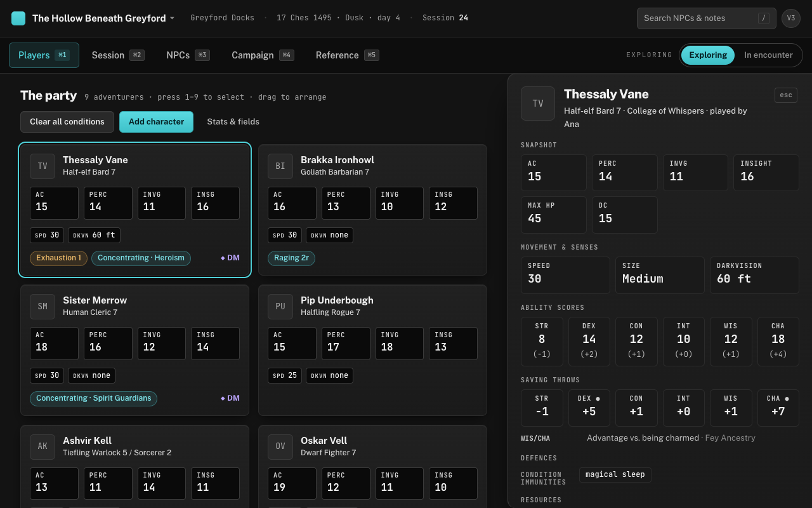Screen dimensions: 812x508
Task: Close detail panel with esc button
Action: pyautogui.click(x=786, y=95)
